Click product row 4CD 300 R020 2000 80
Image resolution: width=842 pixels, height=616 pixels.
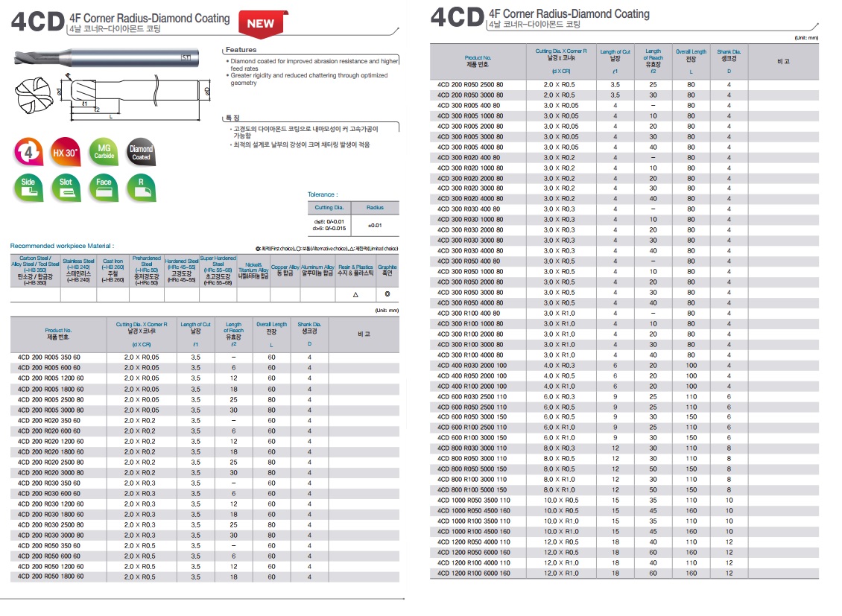point(624,178)
